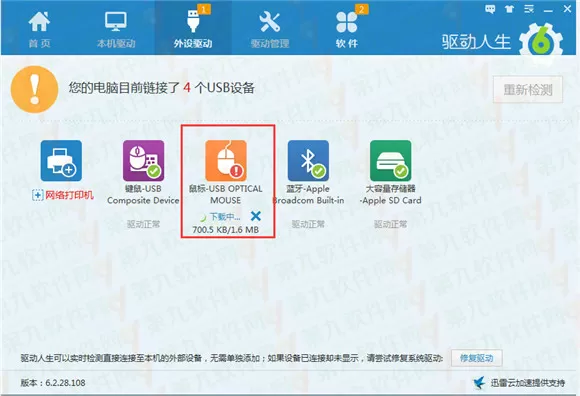
Task: Click the orange exclamation warning icon
Action: click(34, 89)
